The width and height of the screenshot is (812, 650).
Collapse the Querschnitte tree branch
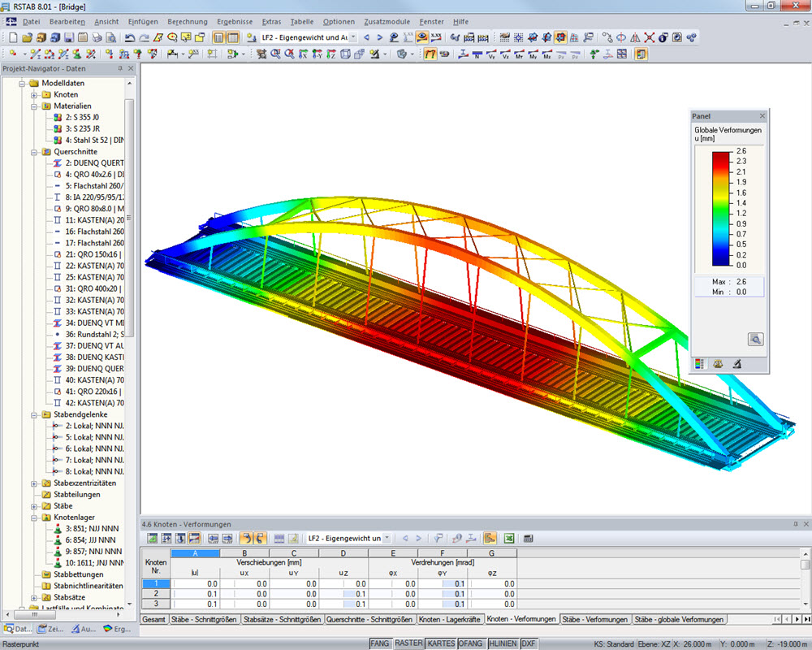click(x=34, y=152)
